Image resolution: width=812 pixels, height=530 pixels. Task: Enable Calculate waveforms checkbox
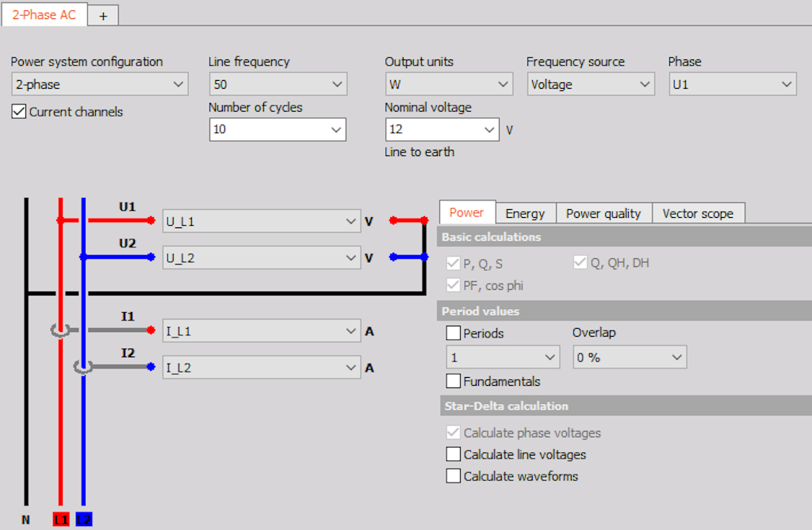453,475
